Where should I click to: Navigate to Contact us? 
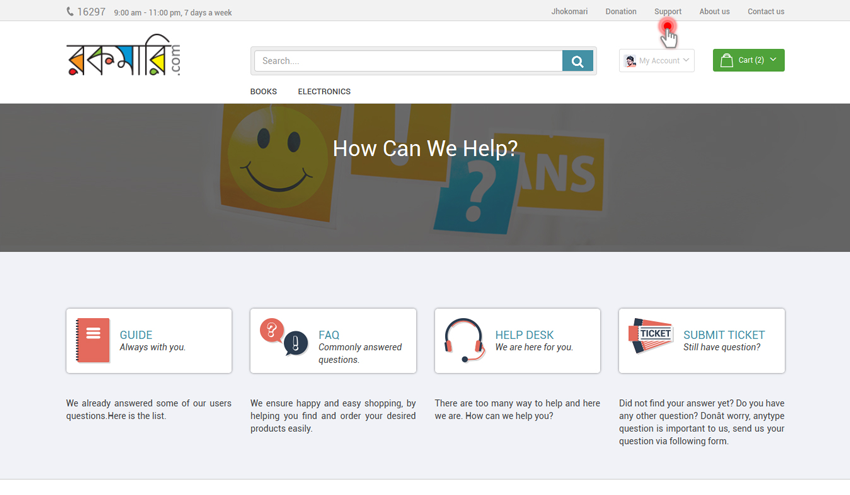[x=766, y=12]
